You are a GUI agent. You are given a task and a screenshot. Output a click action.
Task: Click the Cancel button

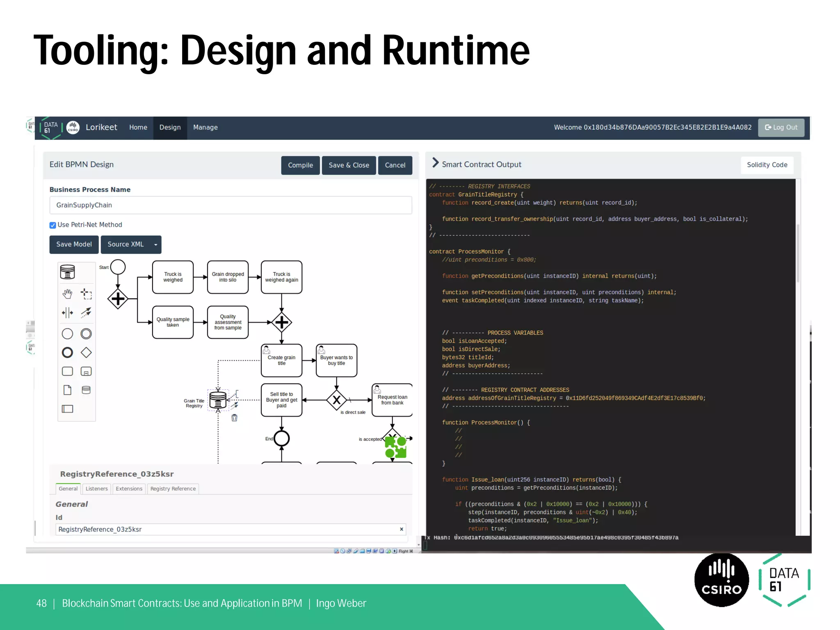pyautogui.click(x=395, y=165)
